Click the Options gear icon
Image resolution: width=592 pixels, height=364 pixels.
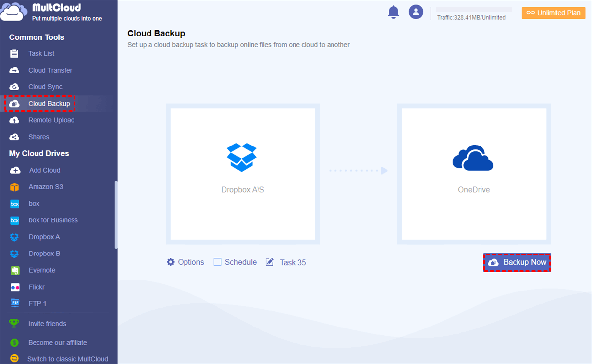(171, 262)
